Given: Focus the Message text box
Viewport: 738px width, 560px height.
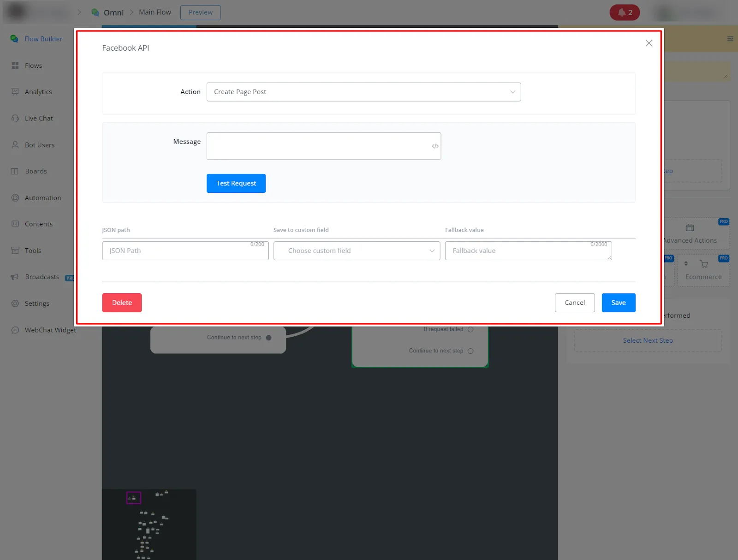Looking at the screenshot, I should tap(323, 146).
